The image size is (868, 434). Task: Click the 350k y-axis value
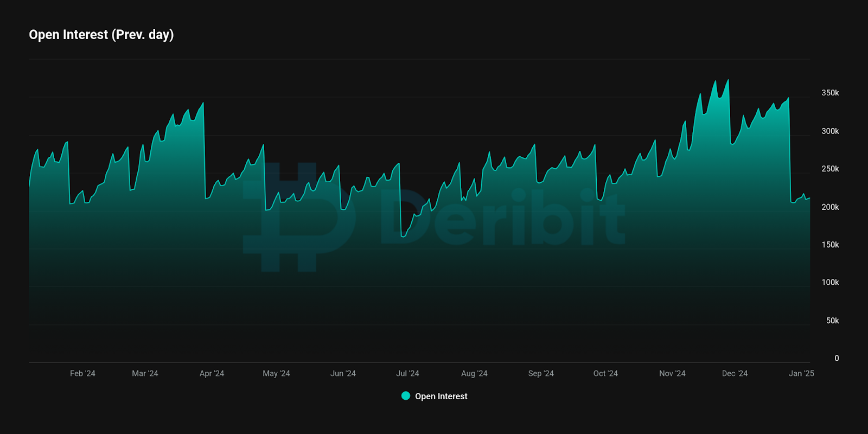[830, 93]
